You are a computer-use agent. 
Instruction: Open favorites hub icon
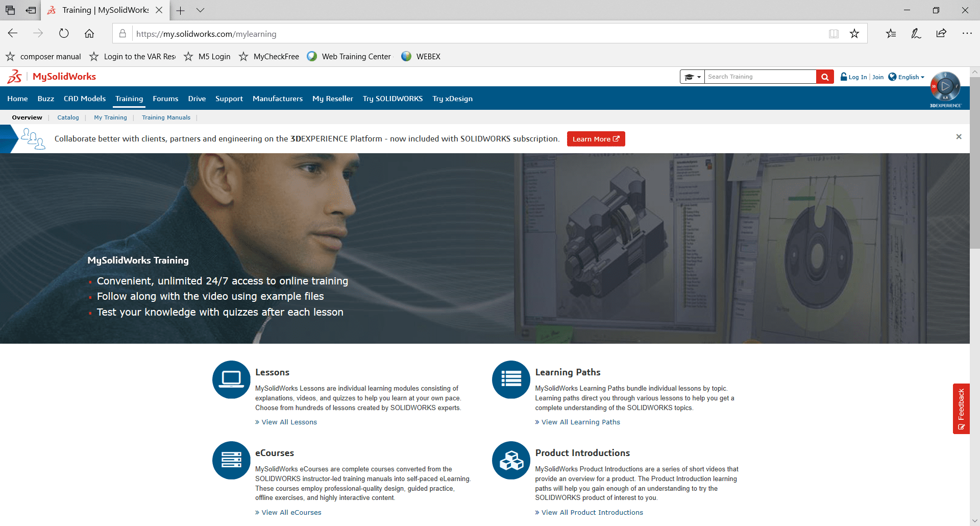[891, 34]
